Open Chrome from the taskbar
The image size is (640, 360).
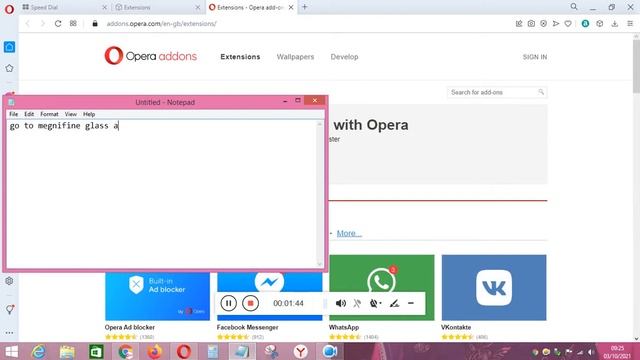click(x=125, y=351)
